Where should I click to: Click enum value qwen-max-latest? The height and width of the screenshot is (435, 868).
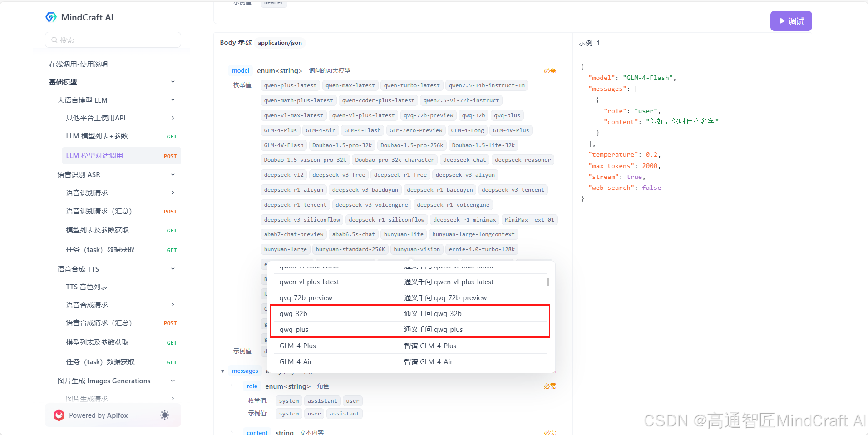pyautogui.click(x=350, y=85)
